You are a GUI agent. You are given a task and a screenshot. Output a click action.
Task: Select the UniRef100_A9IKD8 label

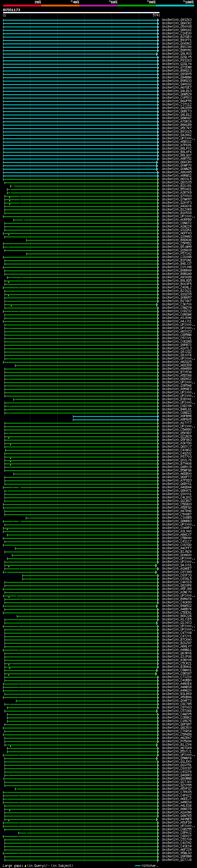(x=177, y=277)
